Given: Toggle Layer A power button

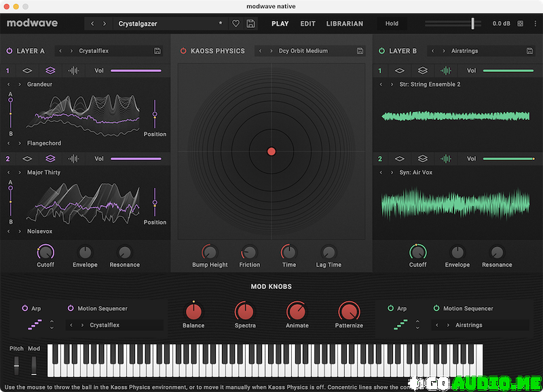Looking at the screenshot, I should tap(10, 51).
